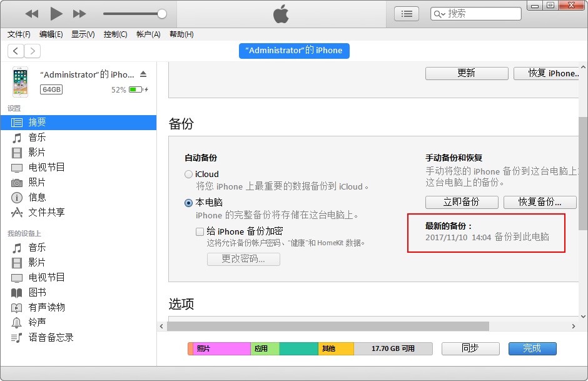Click the back navigation arrow
Viewport: 588px width, 381px height.
point(16,51)
